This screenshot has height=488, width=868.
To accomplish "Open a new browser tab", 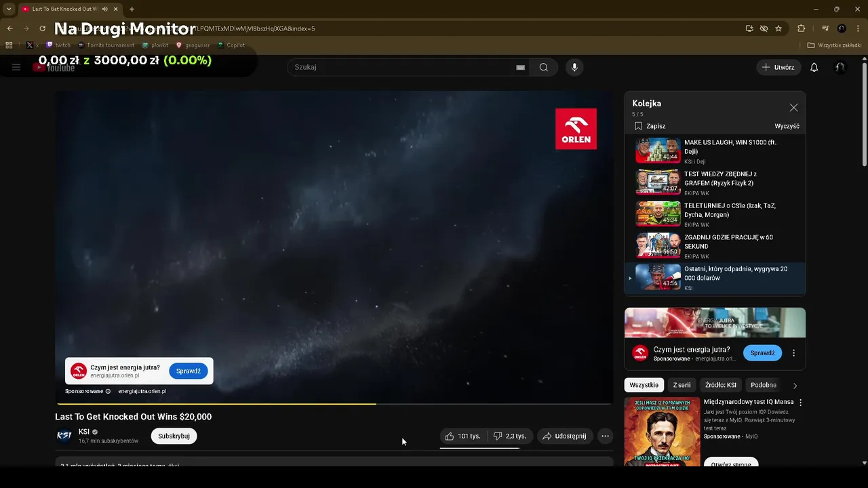I will pyautogui.click(x=132, y=9).
